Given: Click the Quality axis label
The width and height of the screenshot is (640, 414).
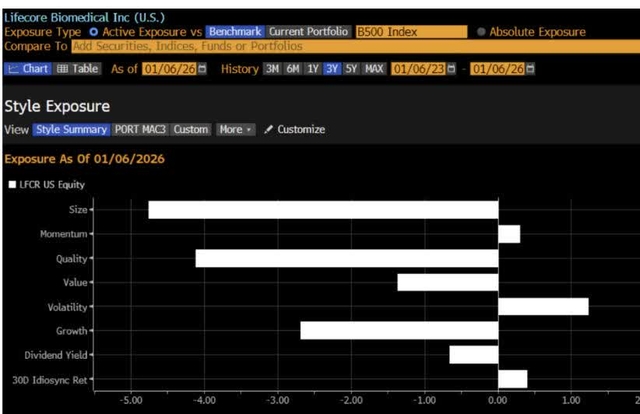Looking at the screenshot, I should point(71,258).
